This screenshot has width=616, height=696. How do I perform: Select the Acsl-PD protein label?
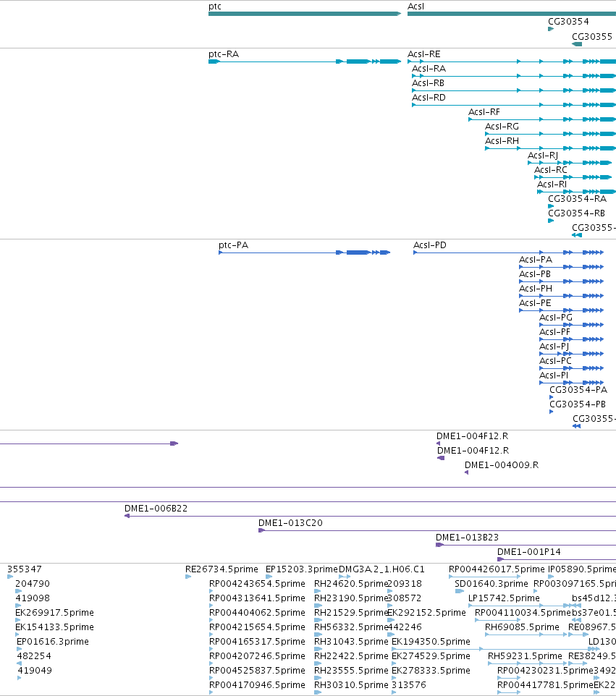point(430,245)
